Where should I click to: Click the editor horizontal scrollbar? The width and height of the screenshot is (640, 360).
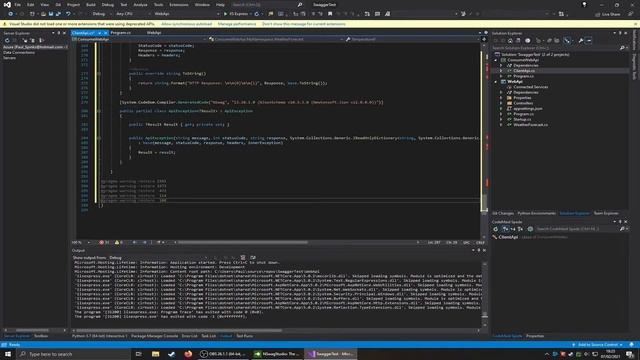coord(243,242)
